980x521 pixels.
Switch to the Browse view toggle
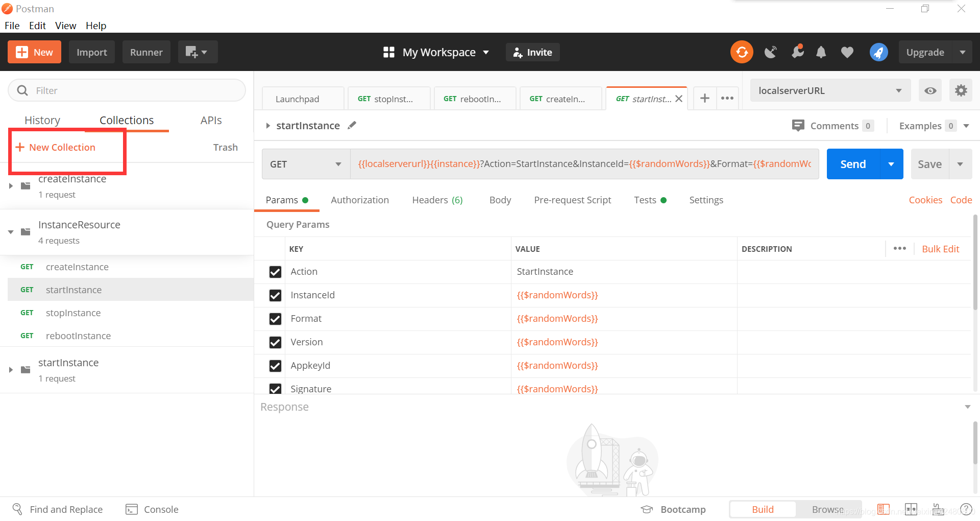point(828,509)
